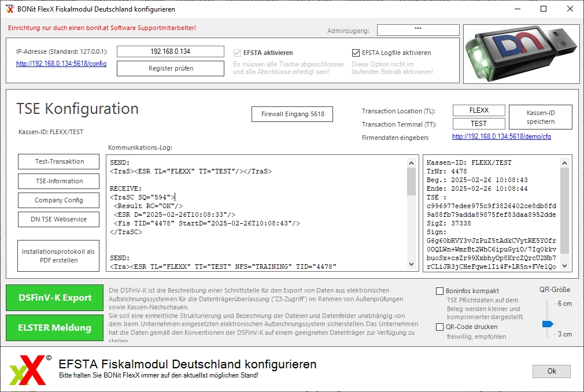Open the 5618/demo/cfg link
Viewport: 584px width, 392px height.
pyautogui.click(x=501, y=136)
